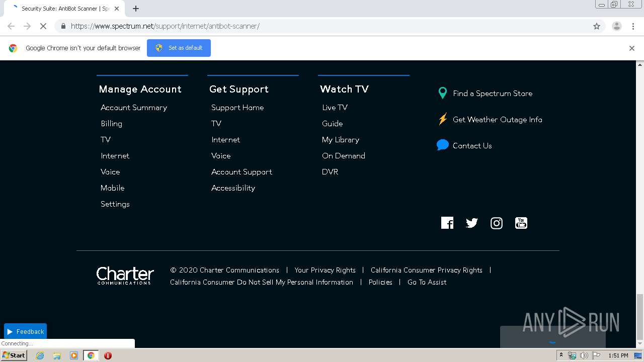Image resolution: width=644 pixels, height=362 pixels.
Task: Open Your Privacy Rights link
Action: click(325, 270)
